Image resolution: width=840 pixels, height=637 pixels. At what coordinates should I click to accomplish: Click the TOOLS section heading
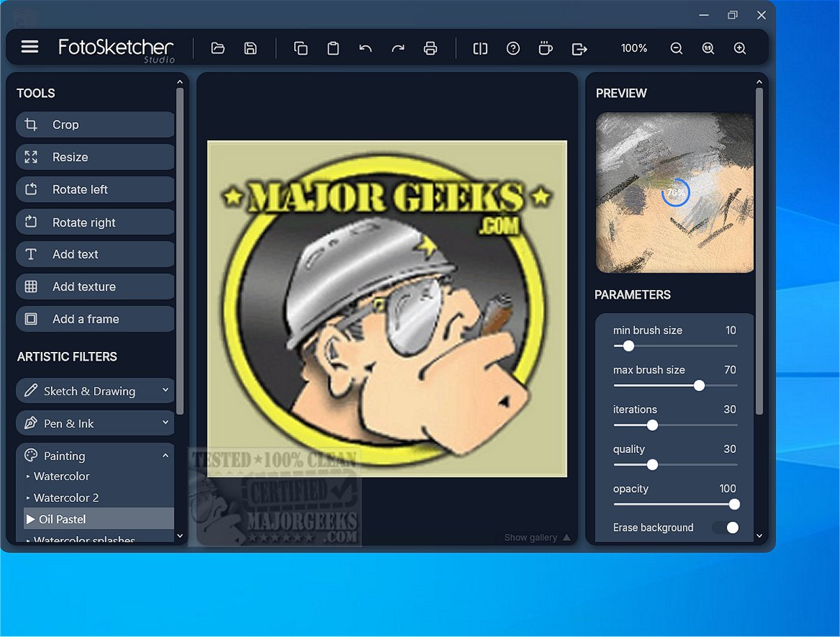36,93
